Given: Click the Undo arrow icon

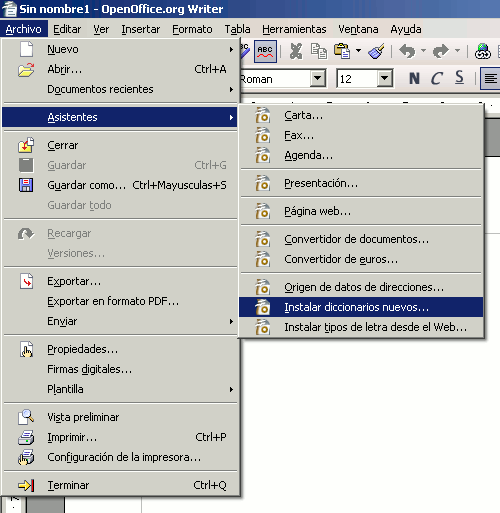Looking at the screenshot, I should click(x=407, y=51).
